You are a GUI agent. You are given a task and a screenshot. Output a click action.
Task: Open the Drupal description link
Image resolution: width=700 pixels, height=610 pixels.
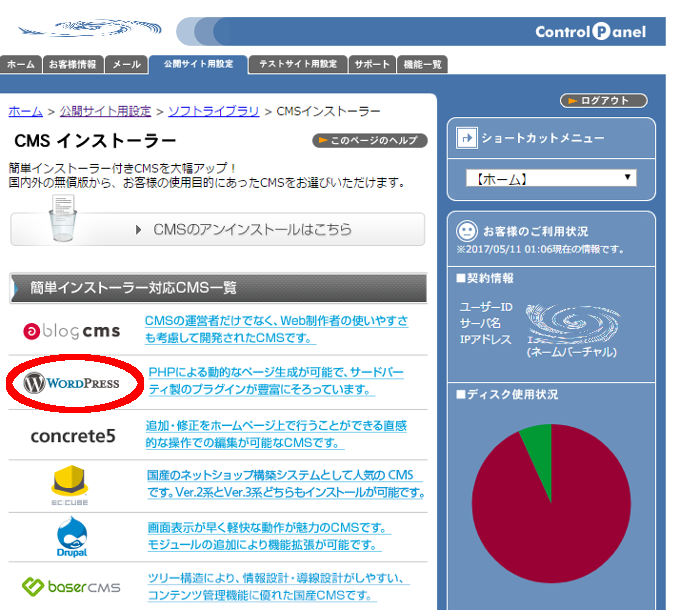pyautogui.click(x=270, y=536)
